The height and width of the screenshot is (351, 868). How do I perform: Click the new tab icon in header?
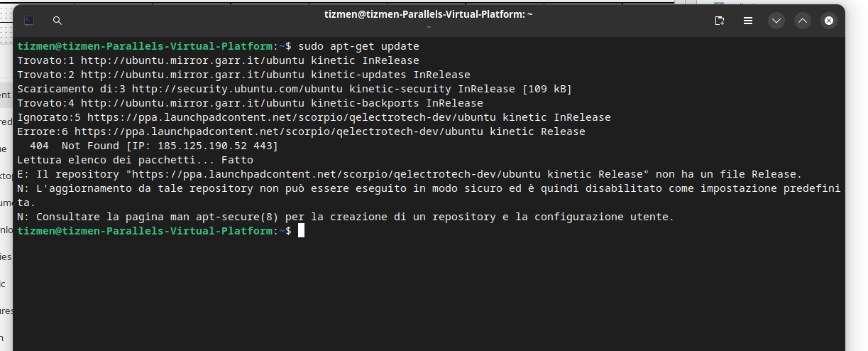coord(720,21)
